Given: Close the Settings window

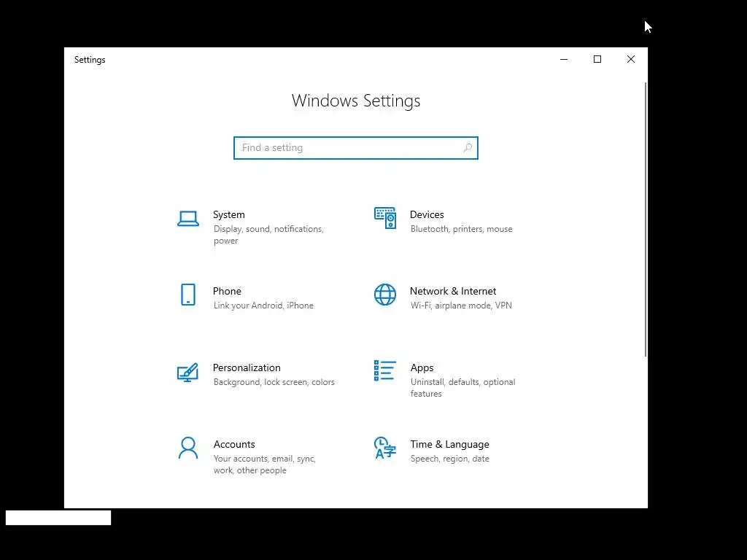Looking at the screenshot, I should pyautogui.click(x=631, y=60).
